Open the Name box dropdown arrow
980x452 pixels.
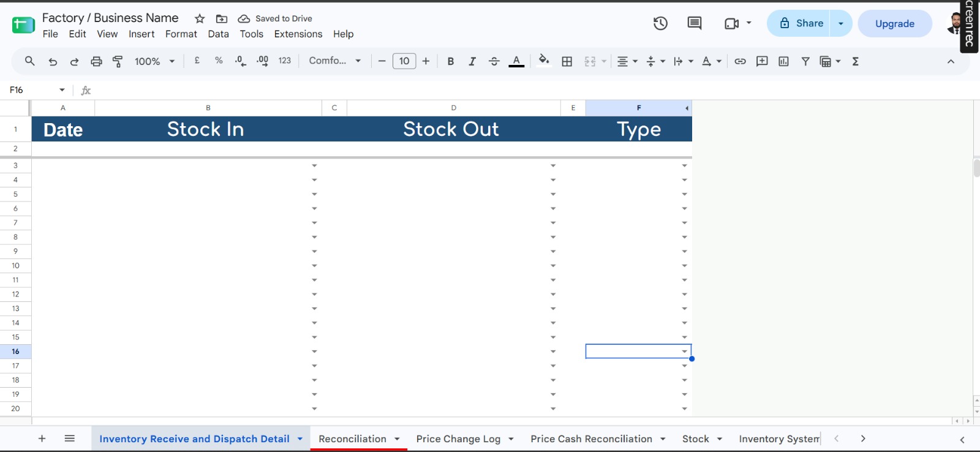coord(62,90)
